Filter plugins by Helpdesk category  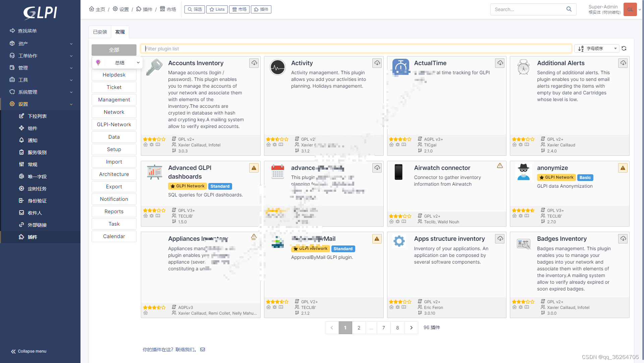tap(114, 75)
